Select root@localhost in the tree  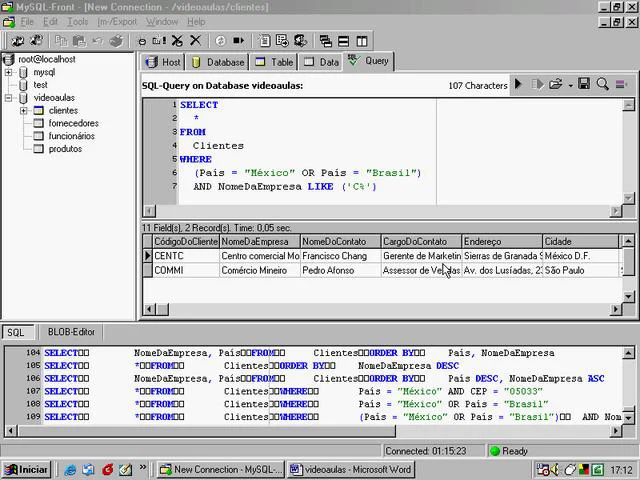[47, 59]
